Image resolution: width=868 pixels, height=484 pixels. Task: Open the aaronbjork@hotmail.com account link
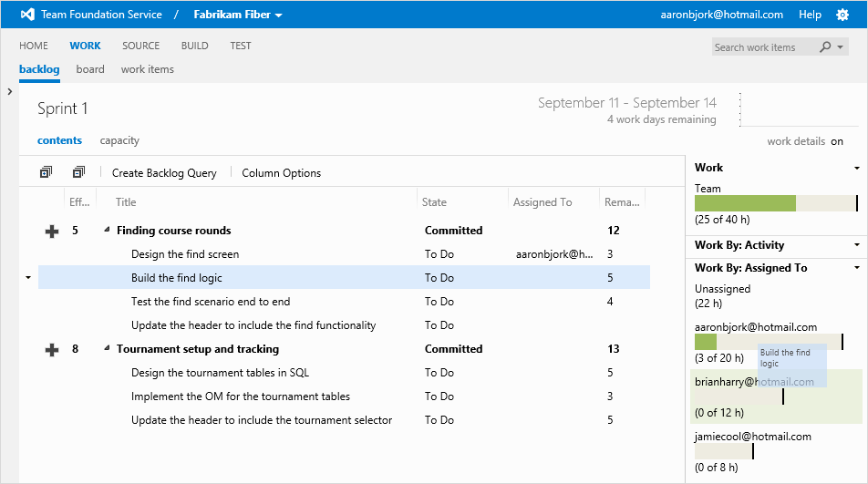click(721, 15)
